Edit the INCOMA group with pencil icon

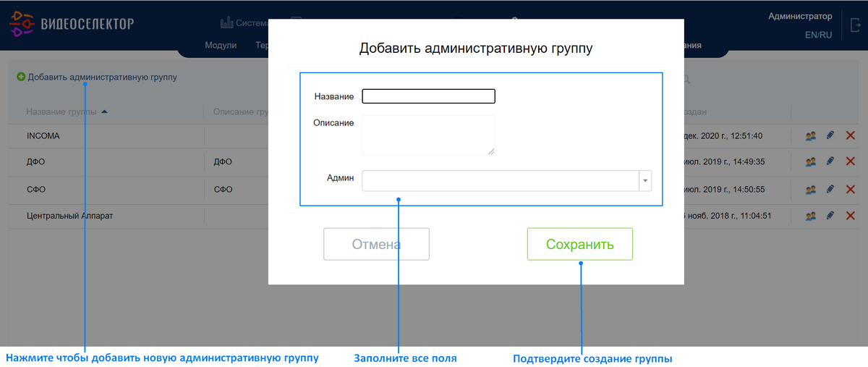point(830,135)
